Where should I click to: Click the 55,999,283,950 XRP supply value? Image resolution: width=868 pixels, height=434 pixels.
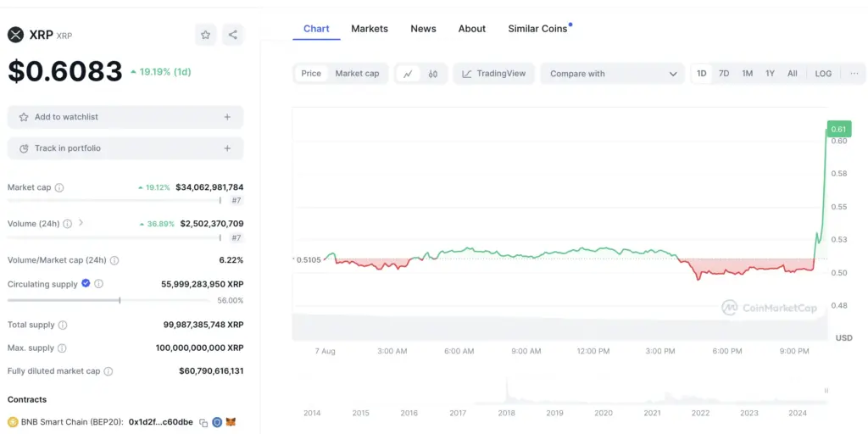pos(202,284)
